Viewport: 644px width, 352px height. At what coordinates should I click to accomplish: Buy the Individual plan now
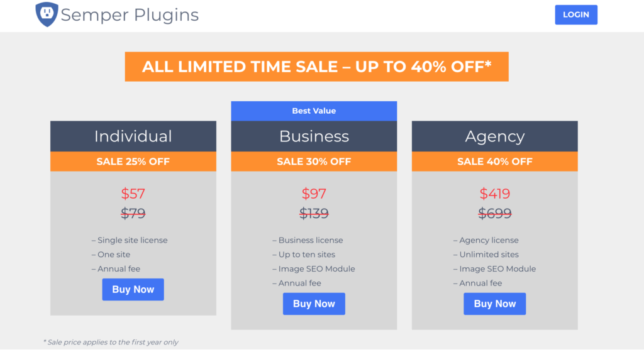tap(133, 289)
